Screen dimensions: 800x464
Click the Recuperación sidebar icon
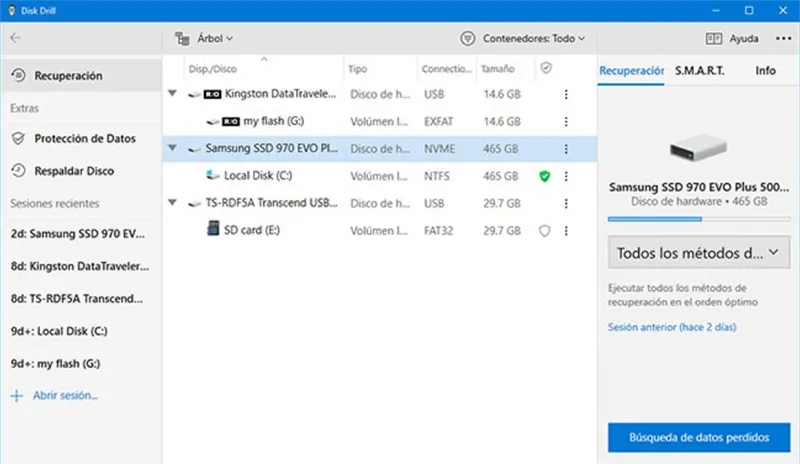pos(18,76)
